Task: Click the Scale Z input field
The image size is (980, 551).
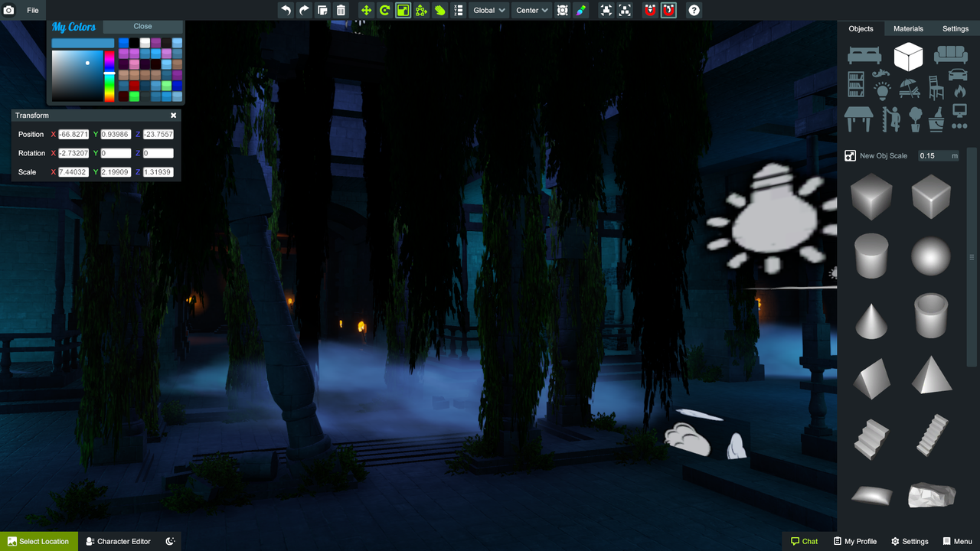Action: pyautogui.click(x=158, y=172)
